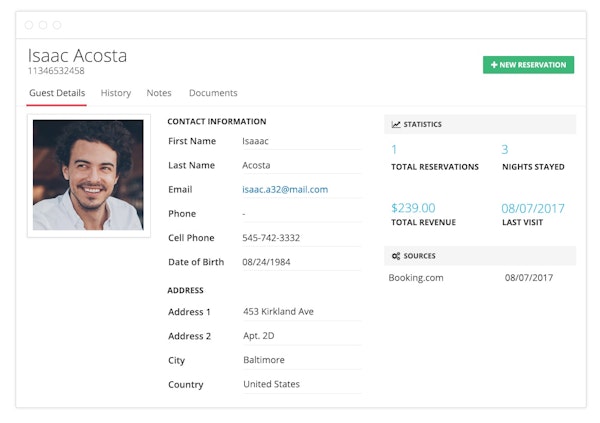Screen dimensions: 600x423
Task: Switch to the History tab
Action: (x=116, y=93)
